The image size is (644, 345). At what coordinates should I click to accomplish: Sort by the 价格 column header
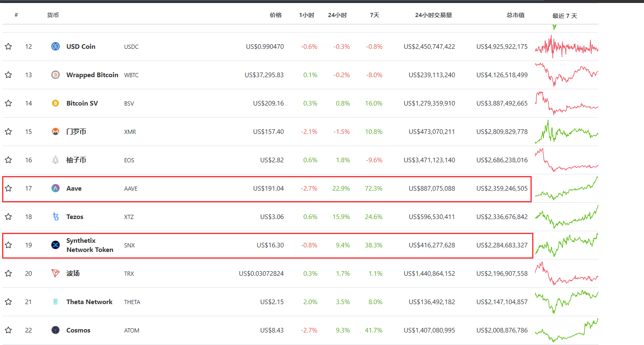275,15
